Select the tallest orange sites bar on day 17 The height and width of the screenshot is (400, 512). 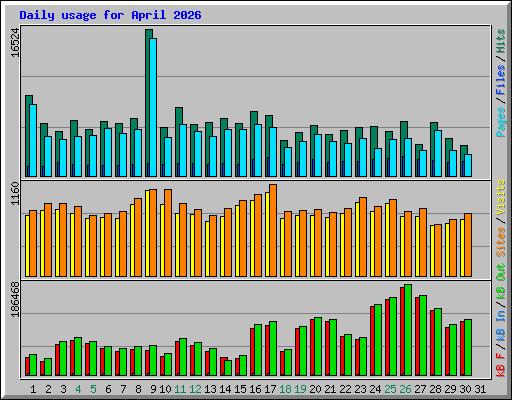click(273, 231)
